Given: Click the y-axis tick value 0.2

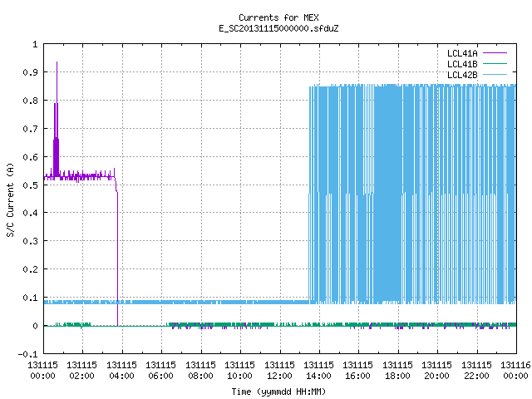Looking at the screenshot, I should point(30,269).
